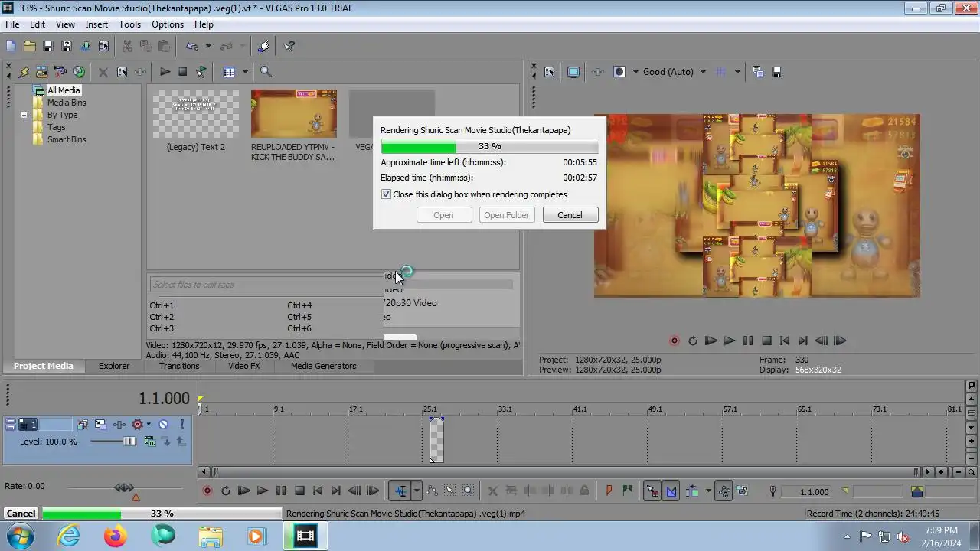Switch to the Media Generators tab
Screen dimensions: 980x551
point(323,366)
